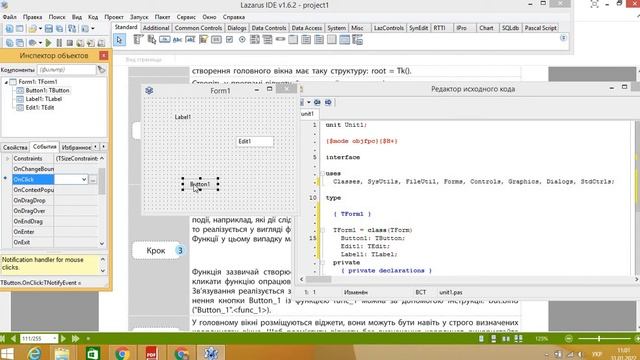Select the TRadioButton component in the palette
Image resolution: width=640 pixels, height=360 pixels.
click(242, 40)
